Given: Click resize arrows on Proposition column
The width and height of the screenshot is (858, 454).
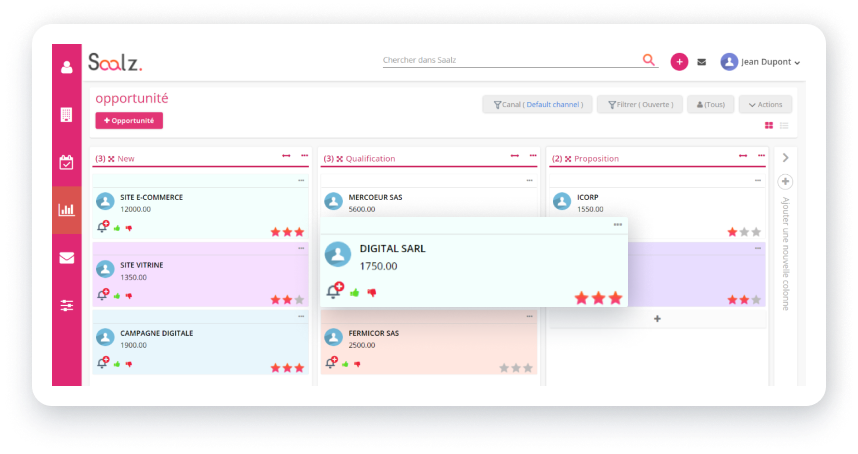Looking at the screenshot, I should 743,156.
